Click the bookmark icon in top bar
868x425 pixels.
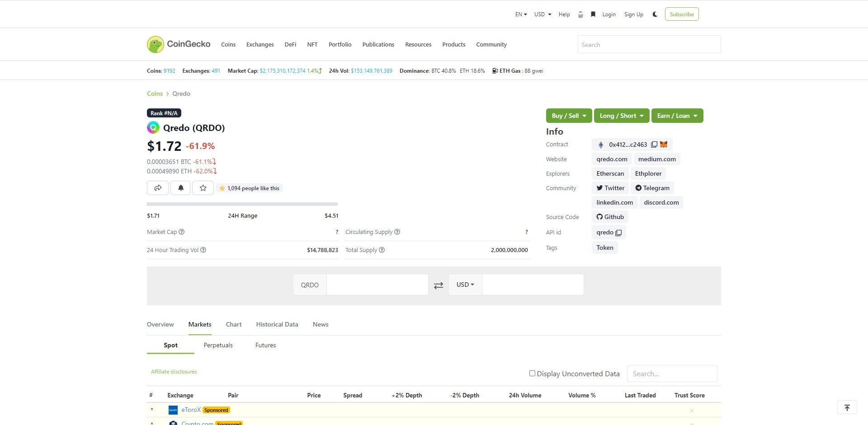[x=593, y=14]
